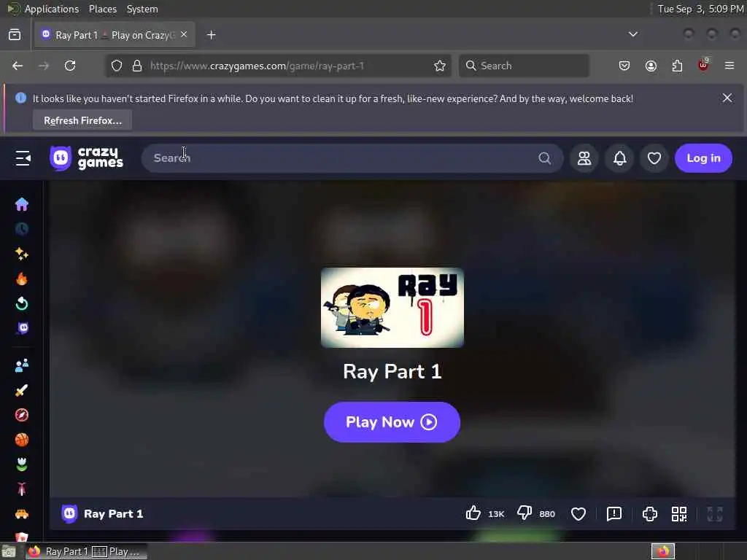Open CrazyGames Originals icon in the sidebar
Screen dimensions: 747x560
(x=23, y=328)
